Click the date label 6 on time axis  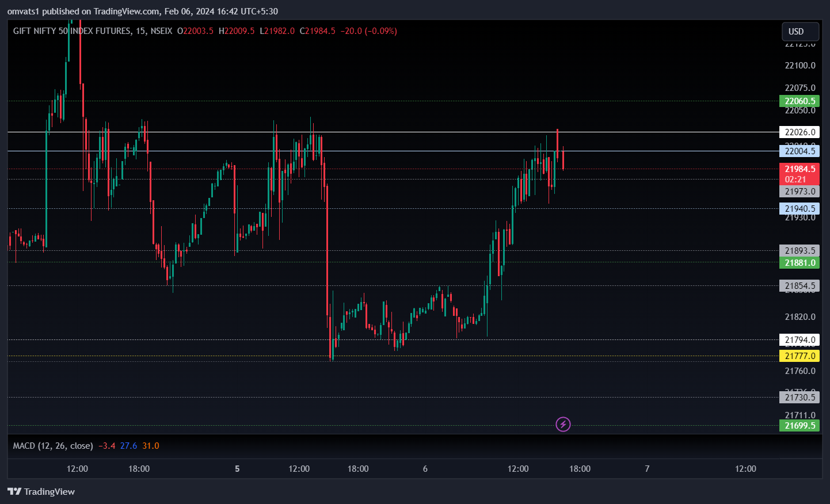pos(425,469)
